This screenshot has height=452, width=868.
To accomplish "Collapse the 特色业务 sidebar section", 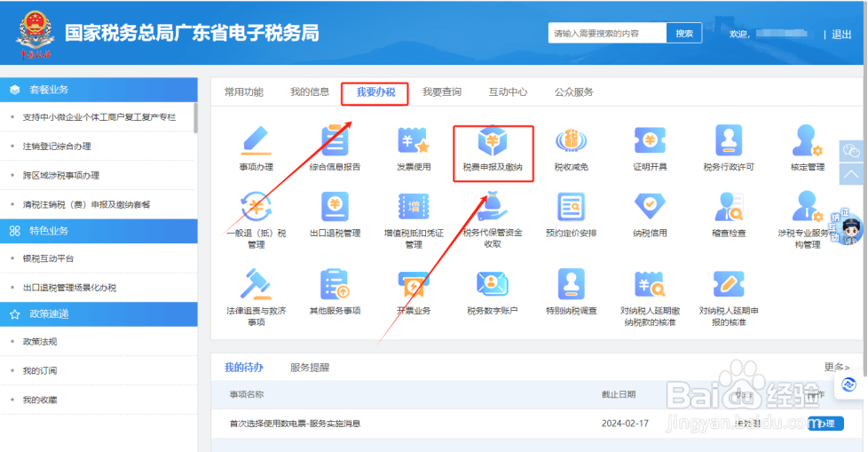I will coord(99,231).
